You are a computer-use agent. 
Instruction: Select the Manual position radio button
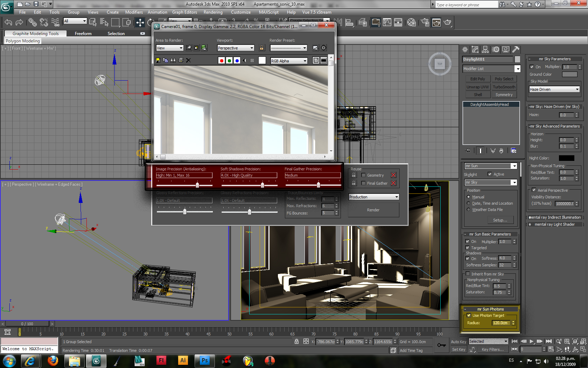(x=469, y=197)
